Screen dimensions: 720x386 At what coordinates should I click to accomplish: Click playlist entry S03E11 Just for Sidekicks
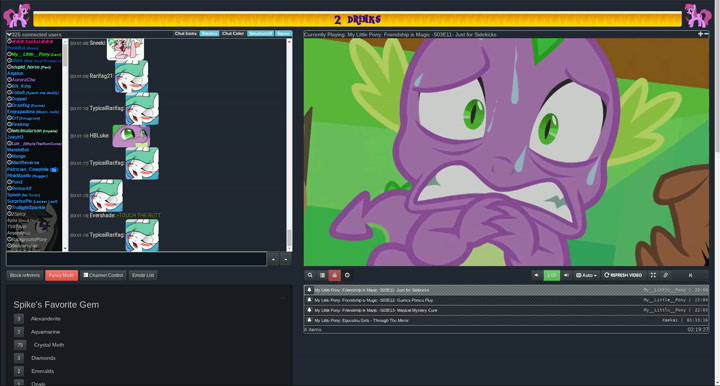506,290
